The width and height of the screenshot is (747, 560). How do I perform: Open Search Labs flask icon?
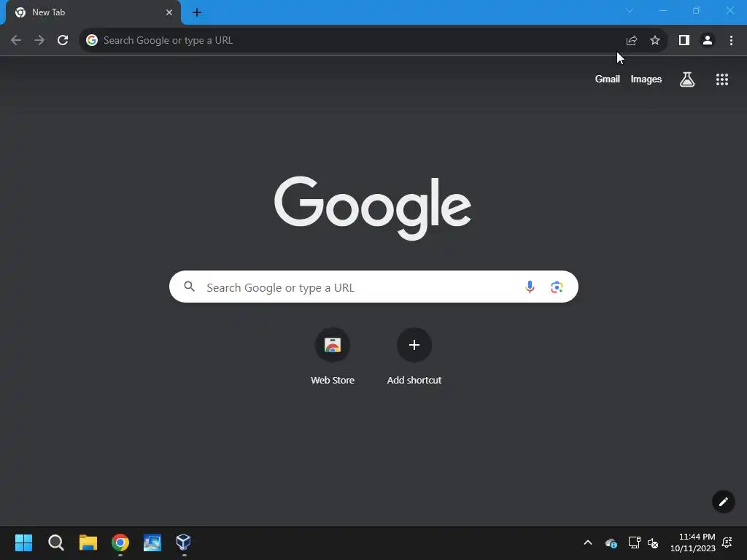coord(687,79)
